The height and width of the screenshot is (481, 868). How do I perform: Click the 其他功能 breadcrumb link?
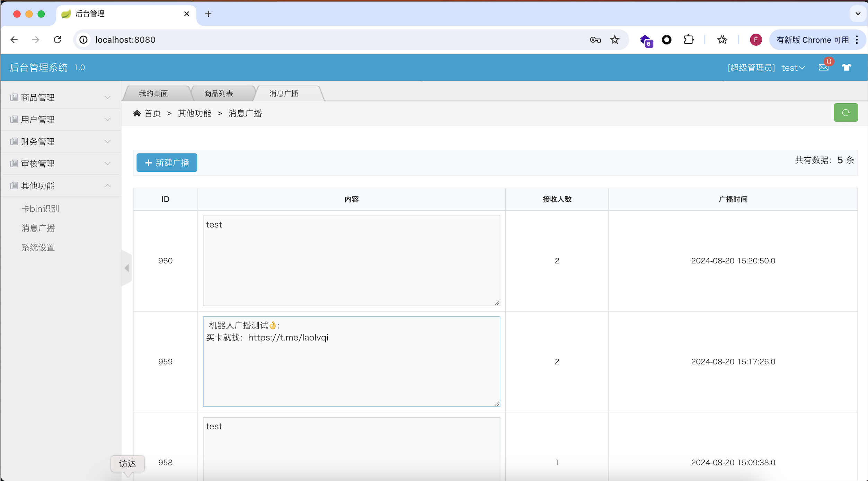[195, 113]
